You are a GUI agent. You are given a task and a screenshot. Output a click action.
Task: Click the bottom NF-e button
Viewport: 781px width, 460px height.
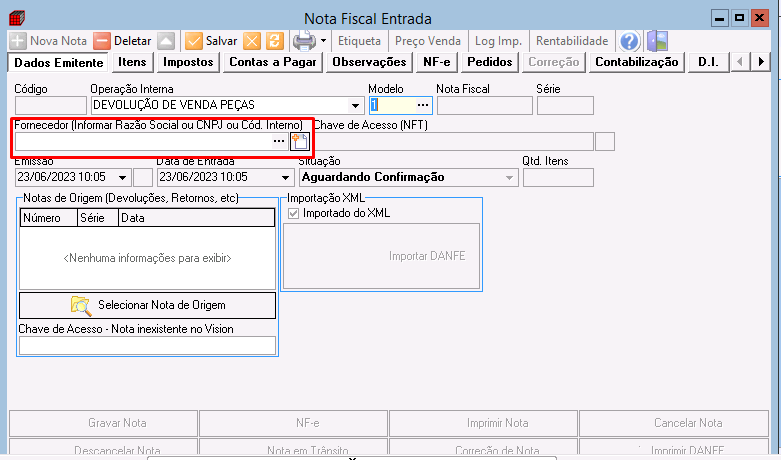point(293,423)
